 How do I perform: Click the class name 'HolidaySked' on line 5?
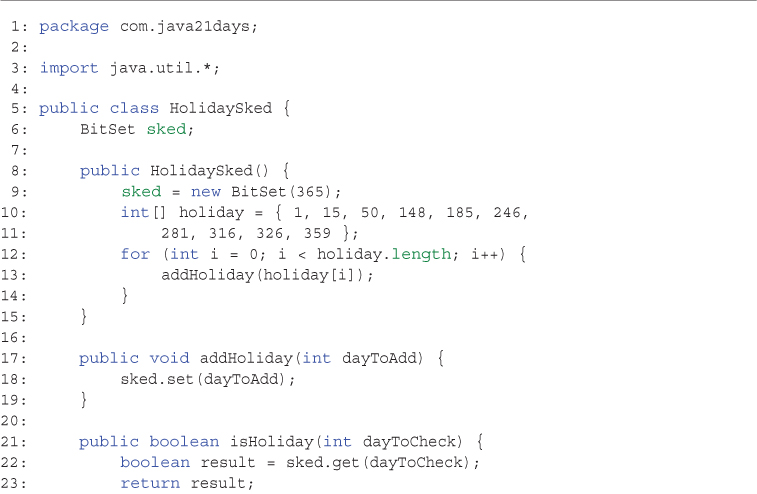click(x=221, y=108)
